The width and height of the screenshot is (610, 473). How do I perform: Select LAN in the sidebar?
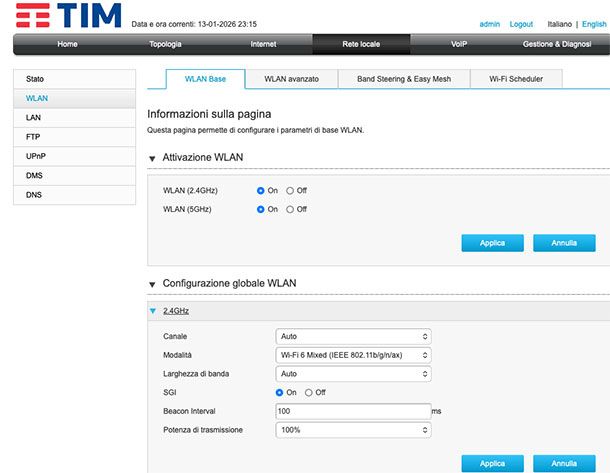click(74, 117)
